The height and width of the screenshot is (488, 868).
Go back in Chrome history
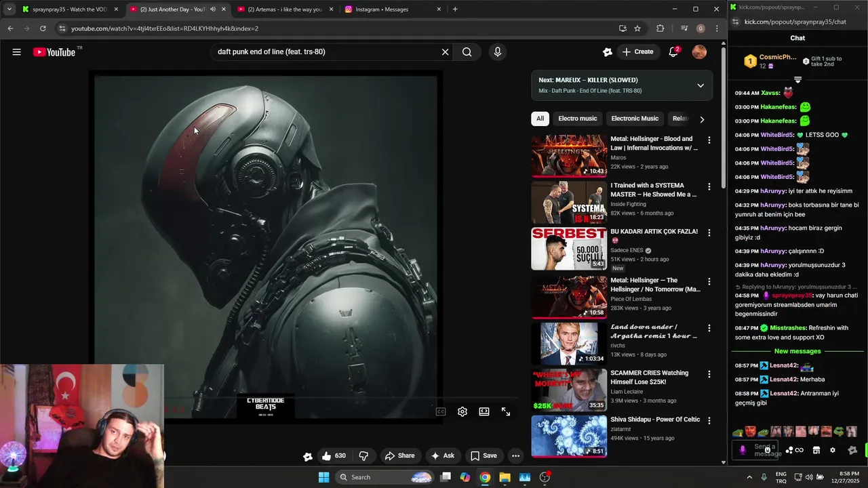pyautogui.click(x=10, y=28)
